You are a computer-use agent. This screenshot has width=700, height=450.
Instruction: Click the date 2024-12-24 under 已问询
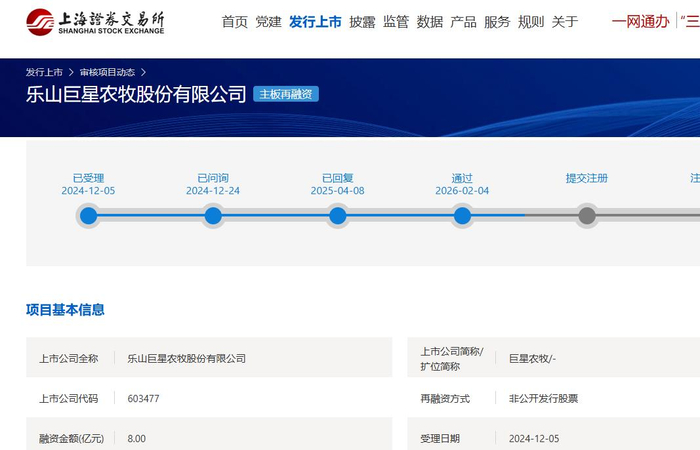coord(213,191)
